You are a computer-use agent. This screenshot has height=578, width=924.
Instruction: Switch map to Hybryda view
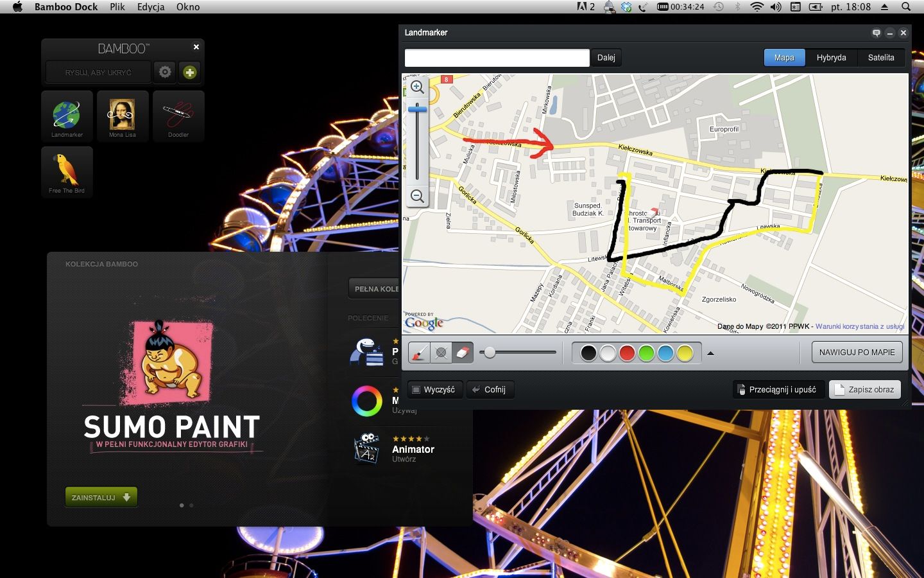[831, 58]
